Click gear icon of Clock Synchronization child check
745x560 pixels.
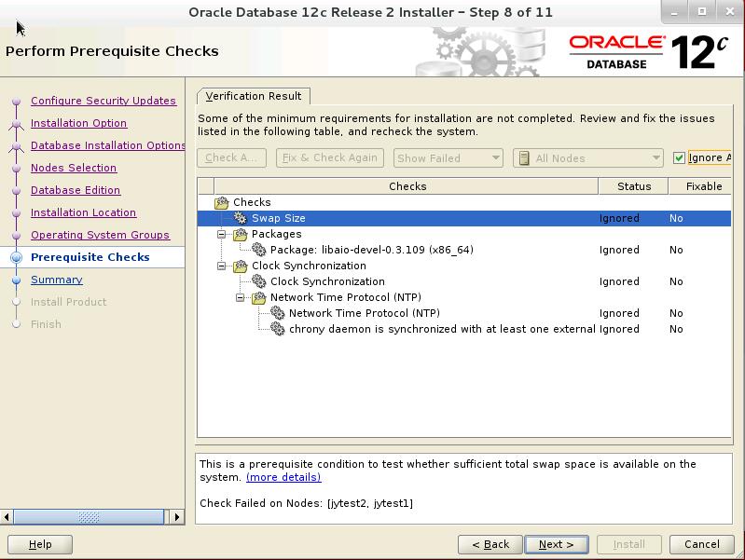tap(259, 281)
